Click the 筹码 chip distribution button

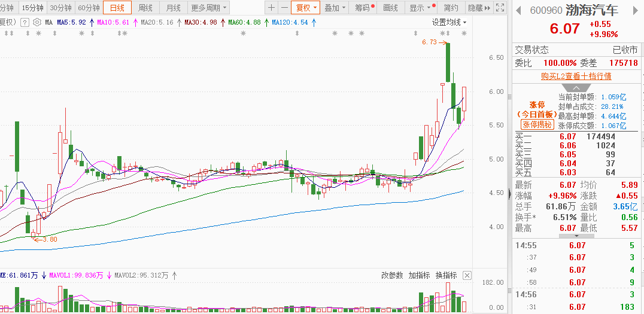[364, 7]
